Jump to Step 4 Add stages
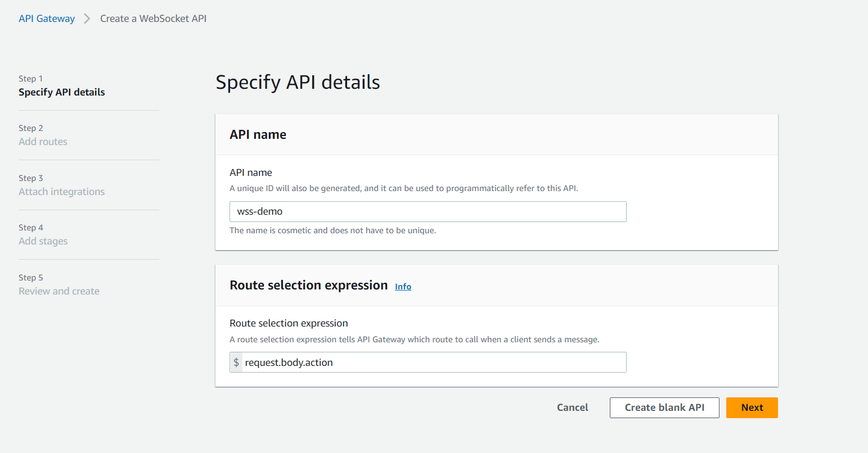The width and height of the screenshot is (868, 453). point(43,241)
